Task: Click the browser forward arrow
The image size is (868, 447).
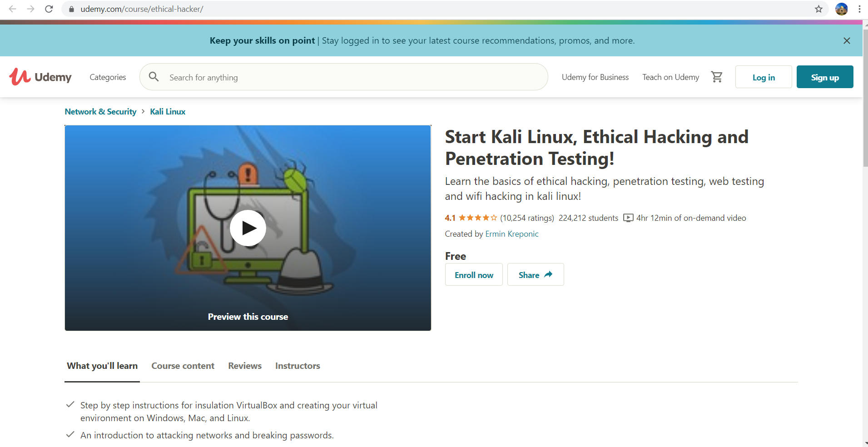Action: click(31, 9)
